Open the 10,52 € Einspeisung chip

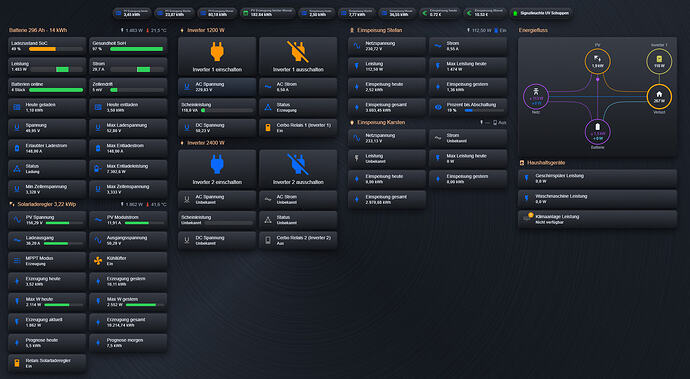(x=484, y=13)
